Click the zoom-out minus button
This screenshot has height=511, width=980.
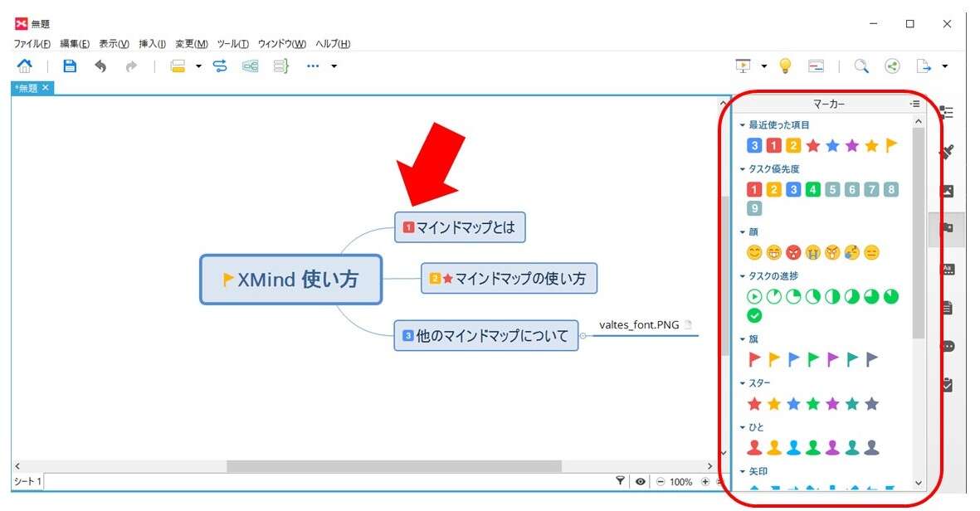pyautogui.click(x=661, y=482)
